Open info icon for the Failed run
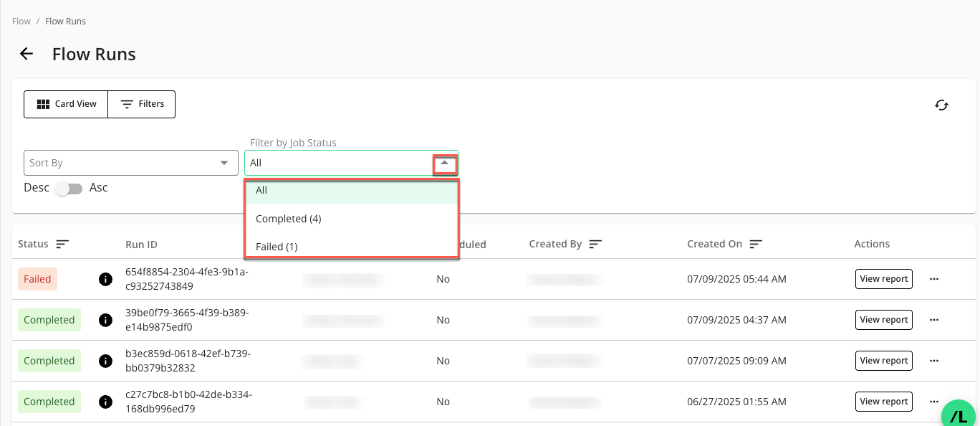980x426 pixels. [x=105, y=279]
